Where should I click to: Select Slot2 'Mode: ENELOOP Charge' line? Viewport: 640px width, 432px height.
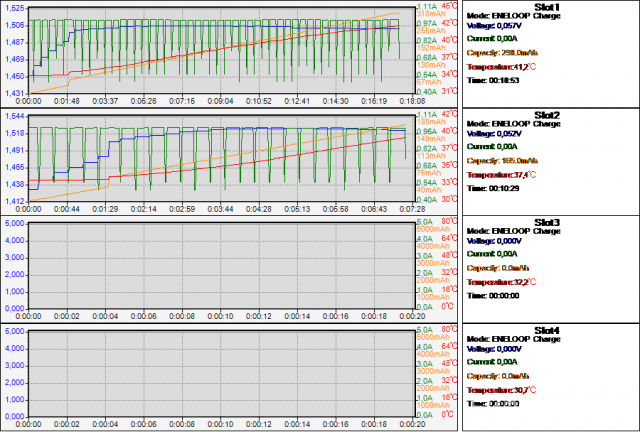coord(513,124)
